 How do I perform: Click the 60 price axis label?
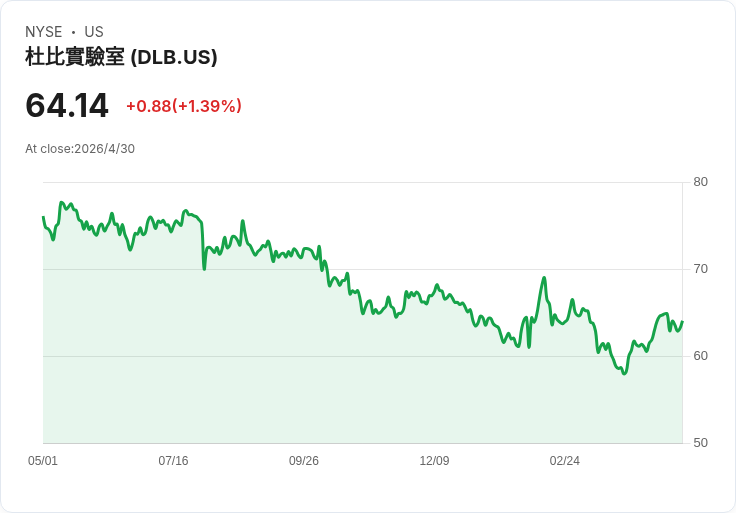coord(700,356)
